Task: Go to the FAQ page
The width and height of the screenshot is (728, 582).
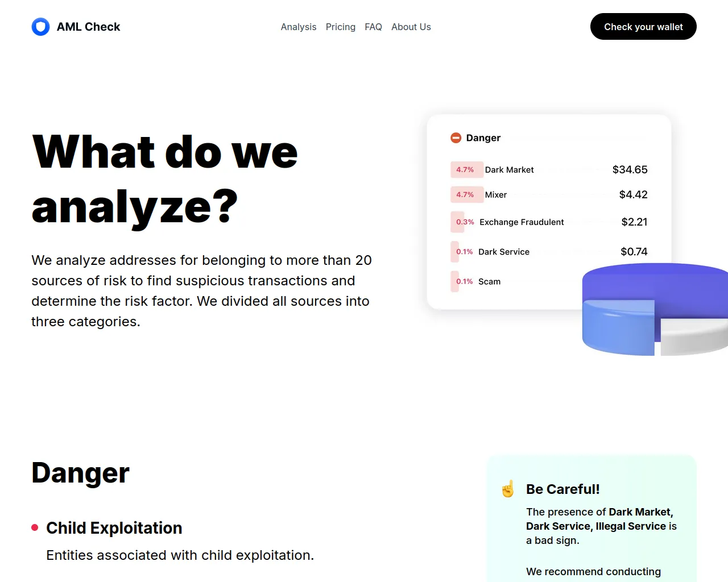Action: pyautogui.click(x=373, y=27)
